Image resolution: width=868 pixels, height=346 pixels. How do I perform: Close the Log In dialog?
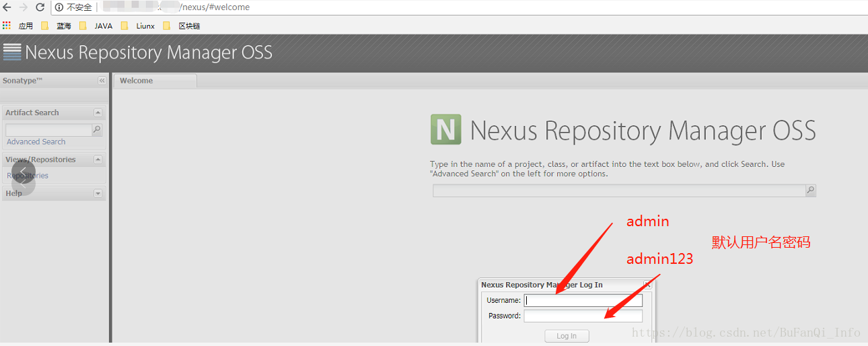pos(647,285)
